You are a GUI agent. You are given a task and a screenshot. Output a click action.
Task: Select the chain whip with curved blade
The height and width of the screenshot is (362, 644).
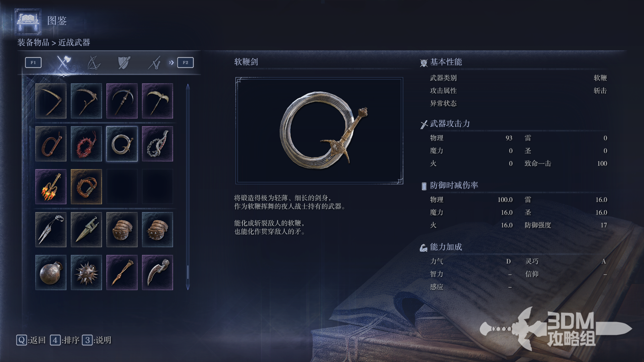click(157, 144)
